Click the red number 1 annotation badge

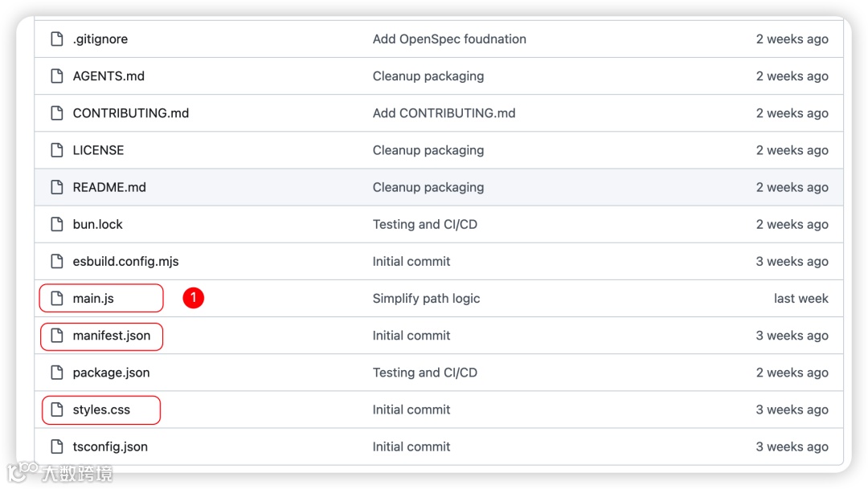(193, 298)
